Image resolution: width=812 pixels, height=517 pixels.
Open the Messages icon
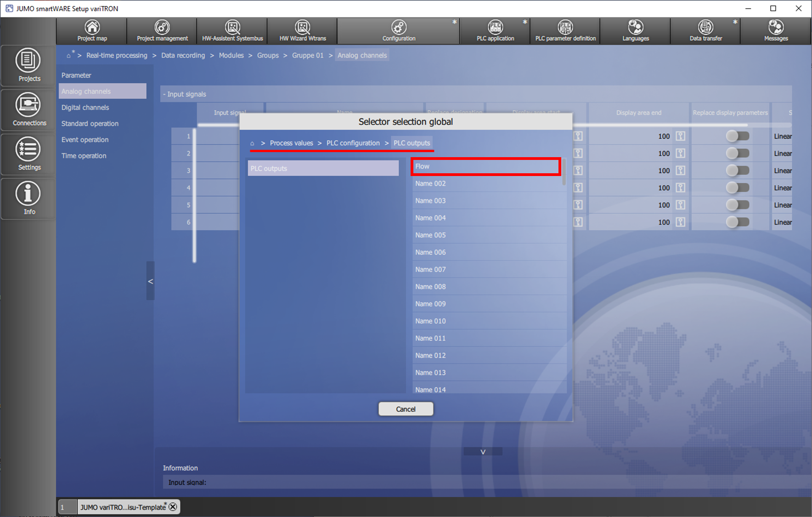click(776, 31)
